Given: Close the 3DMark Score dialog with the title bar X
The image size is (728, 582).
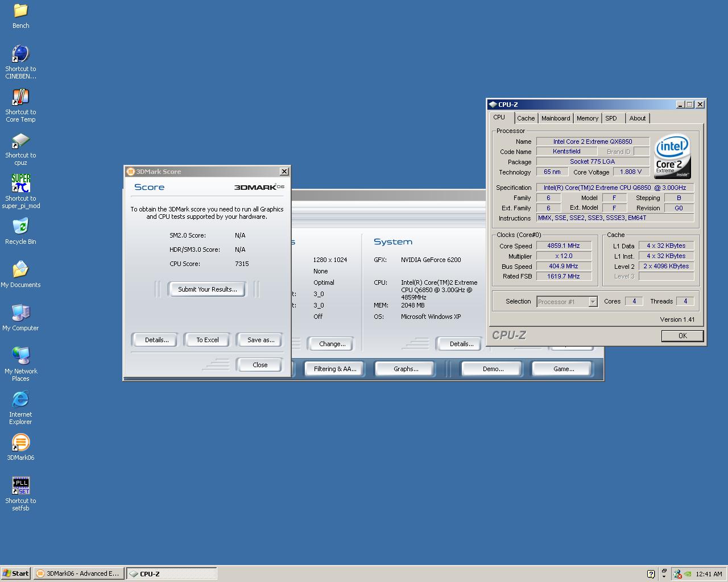Looking at the screenshot, I should [x=284, y=172].
